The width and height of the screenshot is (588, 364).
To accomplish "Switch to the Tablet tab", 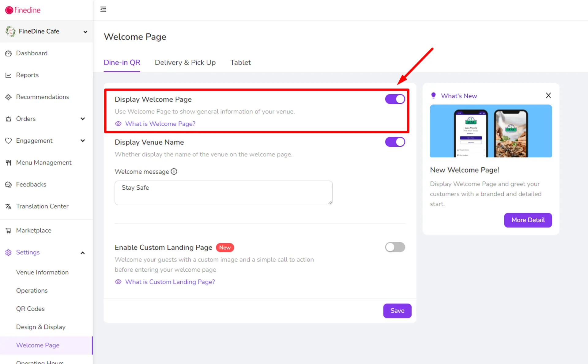I will (x=240, y=62).
